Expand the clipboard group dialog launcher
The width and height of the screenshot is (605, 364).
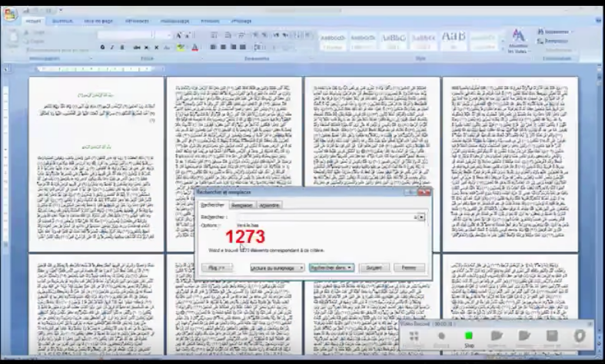click(91, 58)
